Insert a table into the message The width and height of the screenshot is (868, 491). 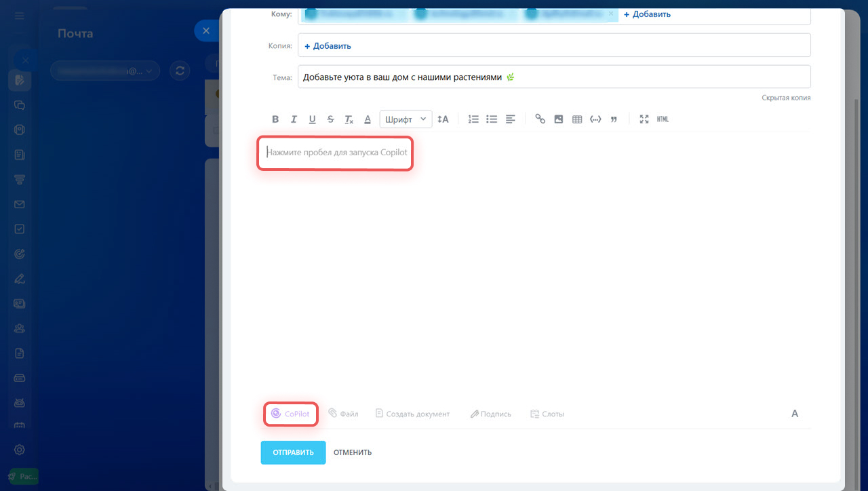[577, 119]
